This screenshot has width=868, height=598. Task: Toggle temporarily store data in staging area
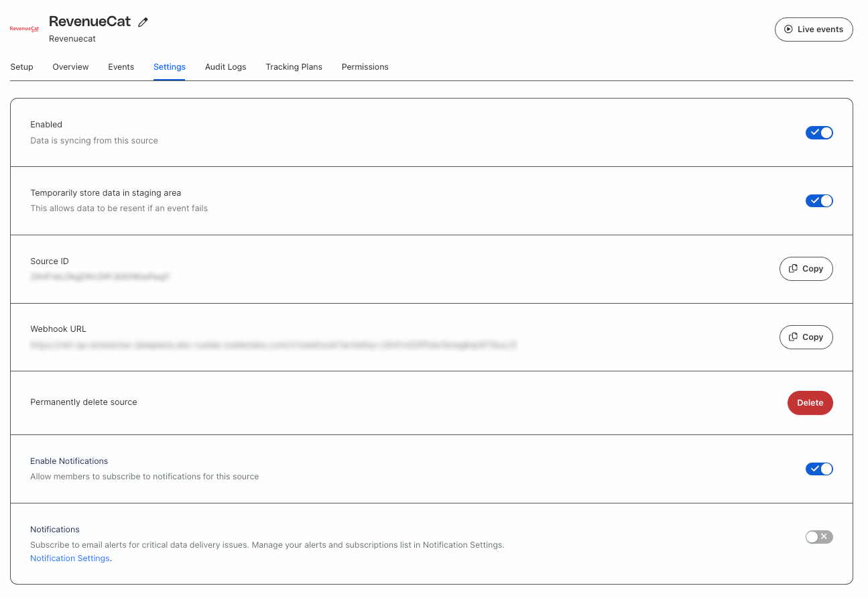819,200
